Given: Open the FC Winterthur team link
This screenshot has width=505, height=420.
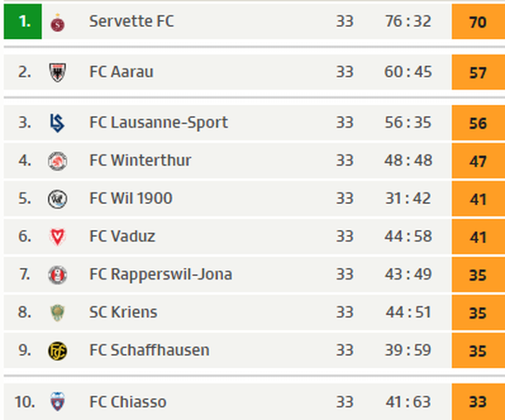Looking at the screenshot, I should tap(140, 161).
